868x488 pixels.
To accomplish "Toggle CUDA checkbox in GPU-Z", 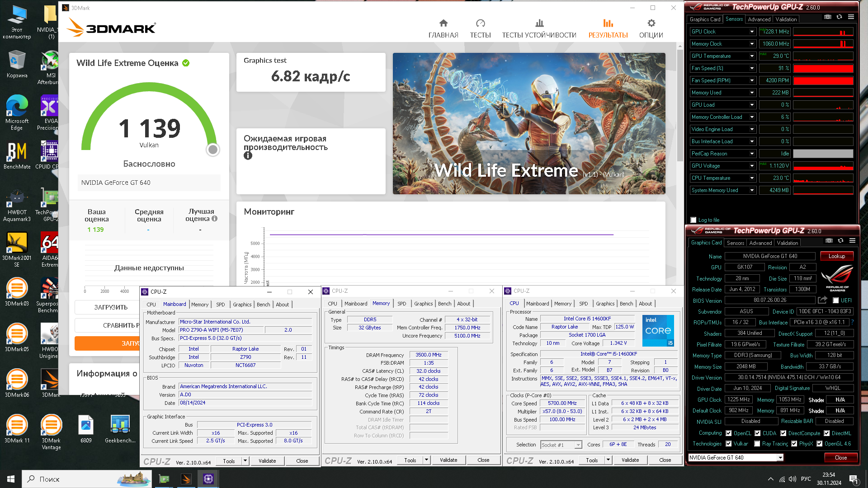I will click(x=757, y=433).
